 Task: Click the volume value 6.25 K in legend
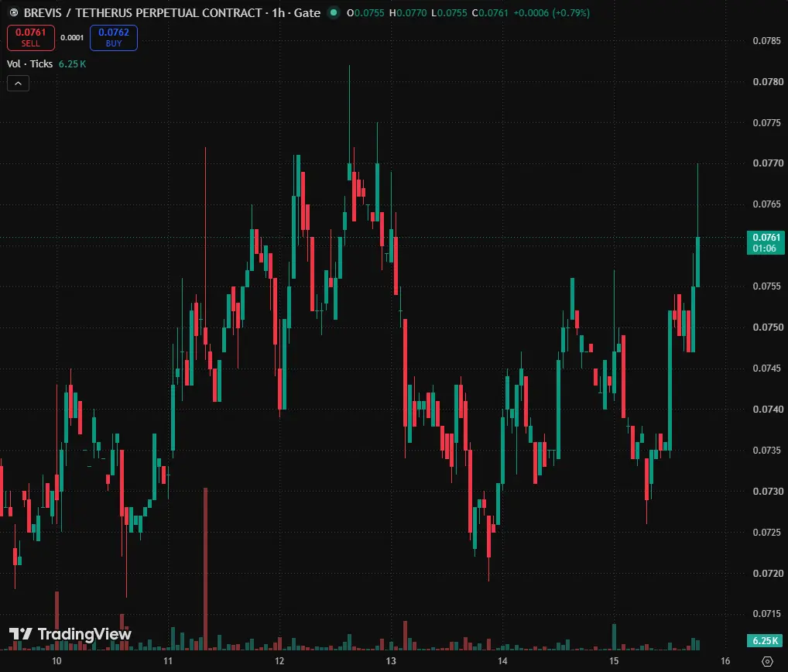tap(72, 63)
